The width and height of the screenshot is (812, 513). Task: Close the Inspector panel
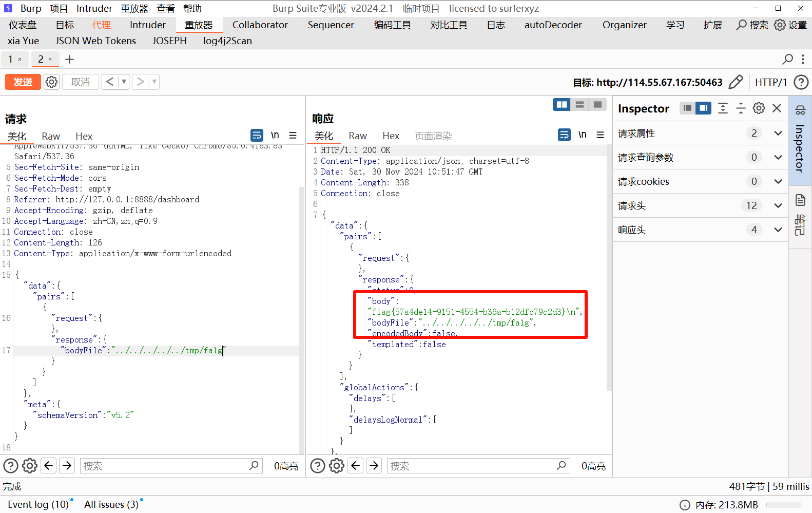click(777, 108)
